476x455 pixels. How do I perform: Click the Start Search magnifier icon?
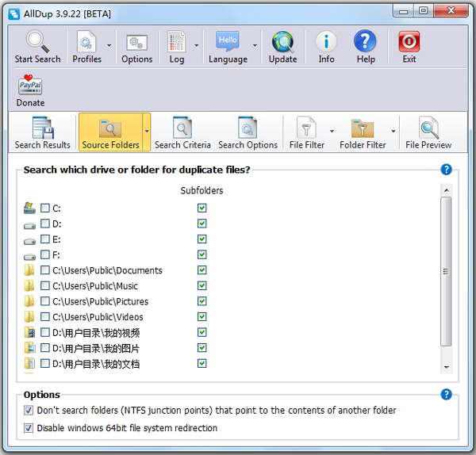point(37,41)
